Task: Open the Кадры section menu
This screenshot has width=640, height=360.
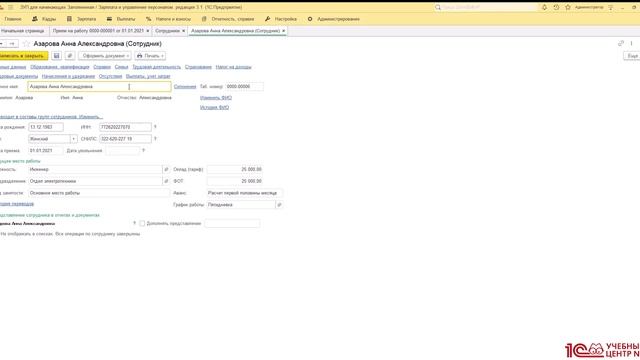Action: [x=44, y=19]
